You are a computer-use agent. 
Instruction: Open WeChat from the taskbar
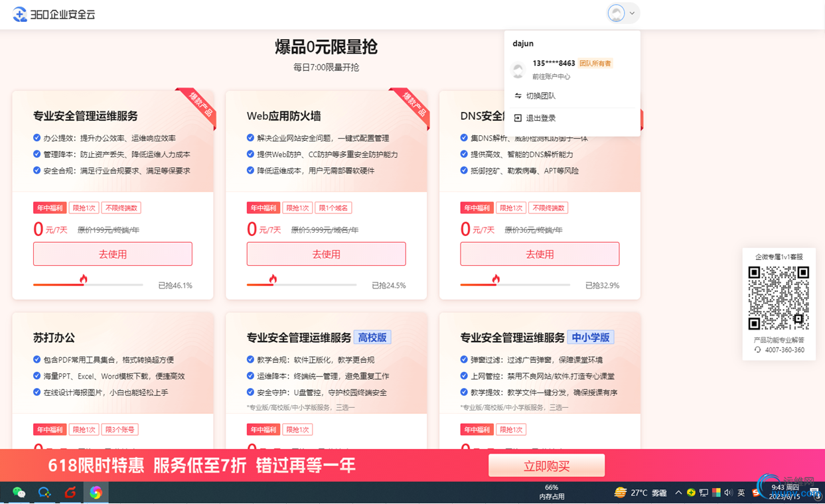point(19,493)
